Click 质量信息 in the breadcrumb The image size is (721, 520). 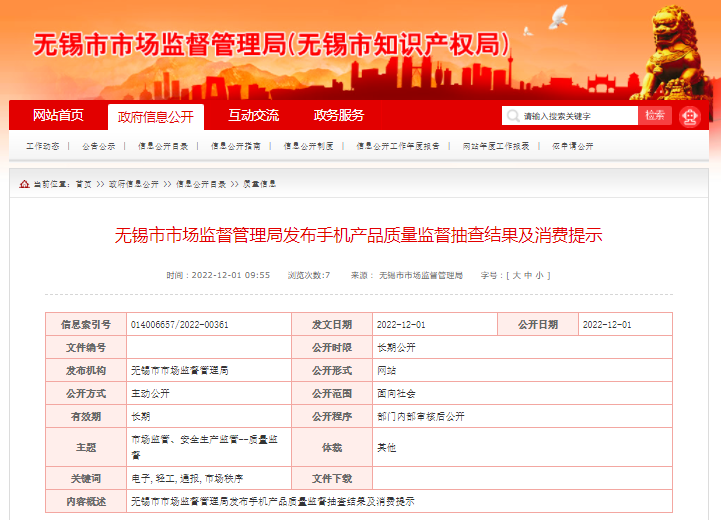click(x=259, y=184)
